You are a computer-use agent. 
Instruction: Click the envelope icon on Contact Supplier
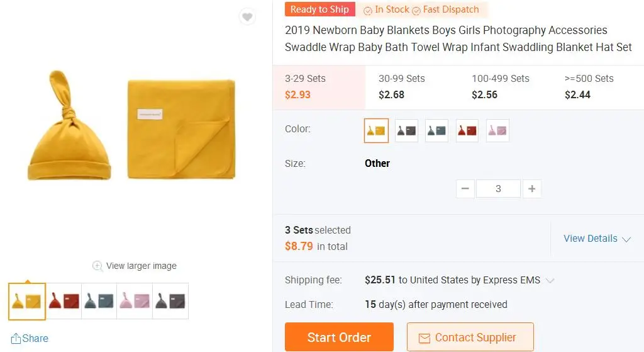point(424,338)
